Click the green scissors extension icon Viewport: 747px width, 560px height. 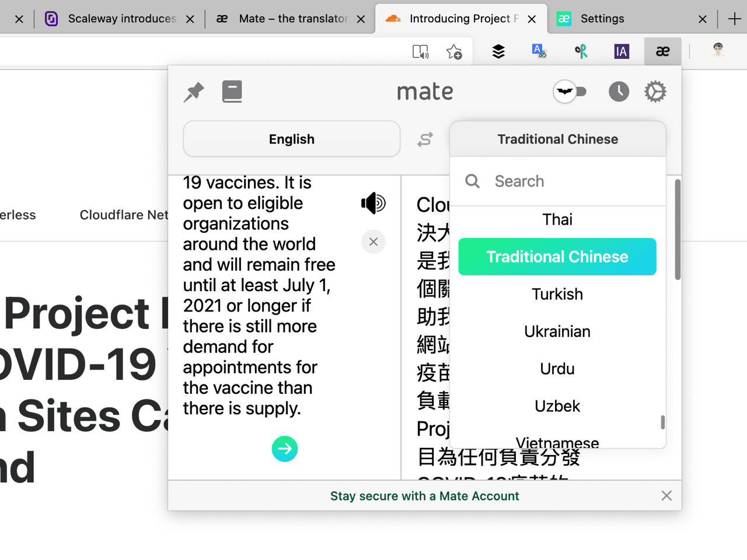(x=581, y=51)
